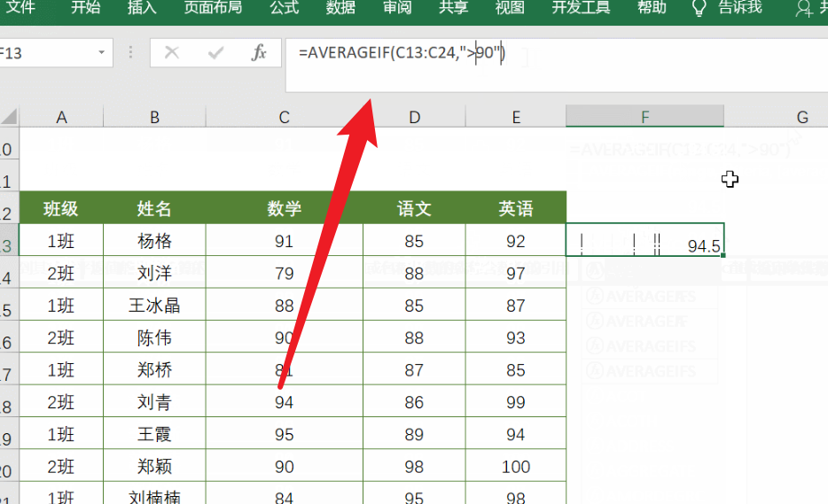Expand the Name Box dropdown arrow
The width and height of the screenshot is (828, 504).
pyautogui.click(x=101, y=52)
